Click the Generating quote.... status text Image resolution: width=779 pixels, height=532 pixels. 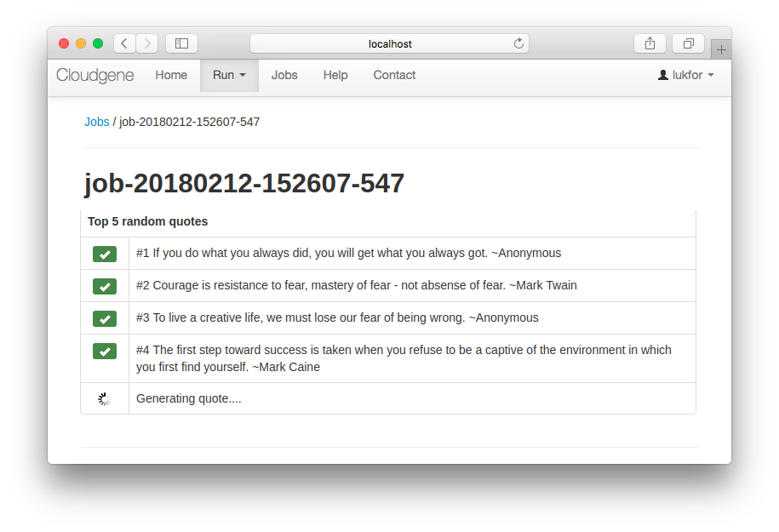click(x=189, y=398)
